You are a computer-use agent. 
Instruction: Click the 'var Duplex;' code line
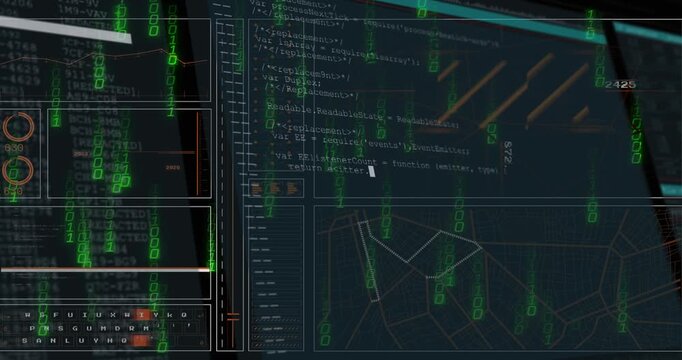coord(291,81)
